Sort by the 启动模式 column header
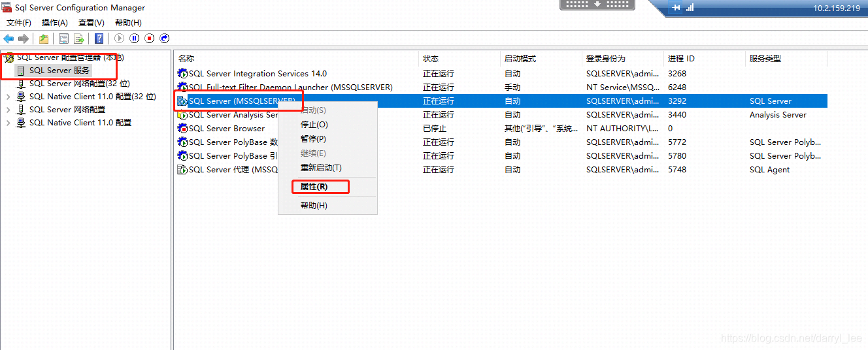This screenshot has height=350, width=868. [541, 59]
